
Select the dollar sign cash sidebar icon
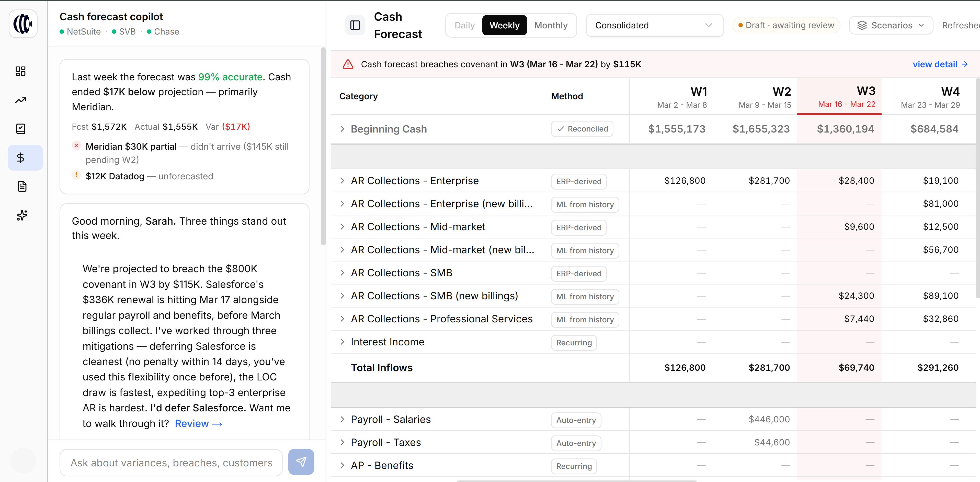(25, 158)
